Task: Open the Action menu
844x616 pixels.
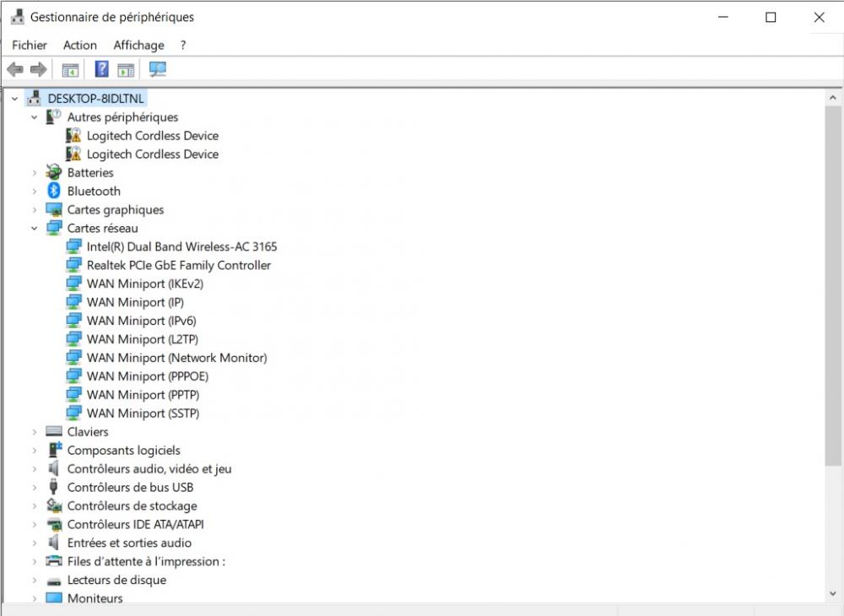Action: 80,46
